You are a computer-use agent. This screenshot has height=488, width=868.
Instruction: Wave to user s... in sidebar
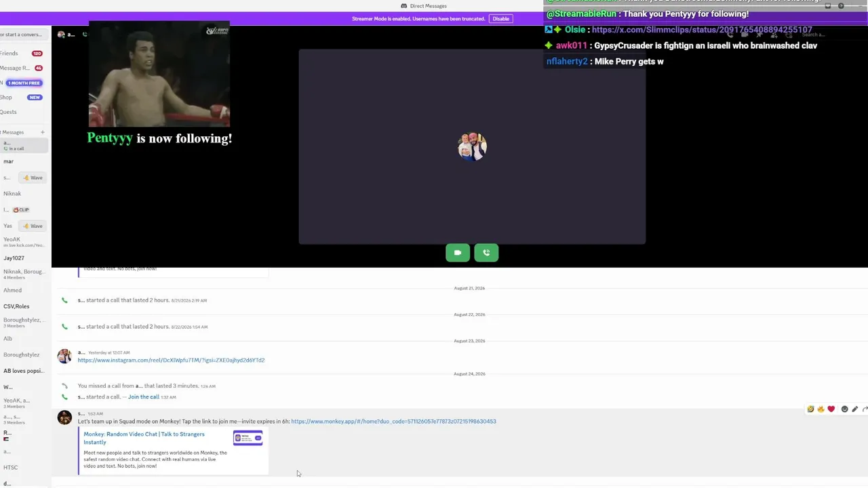tap(33, 178)
